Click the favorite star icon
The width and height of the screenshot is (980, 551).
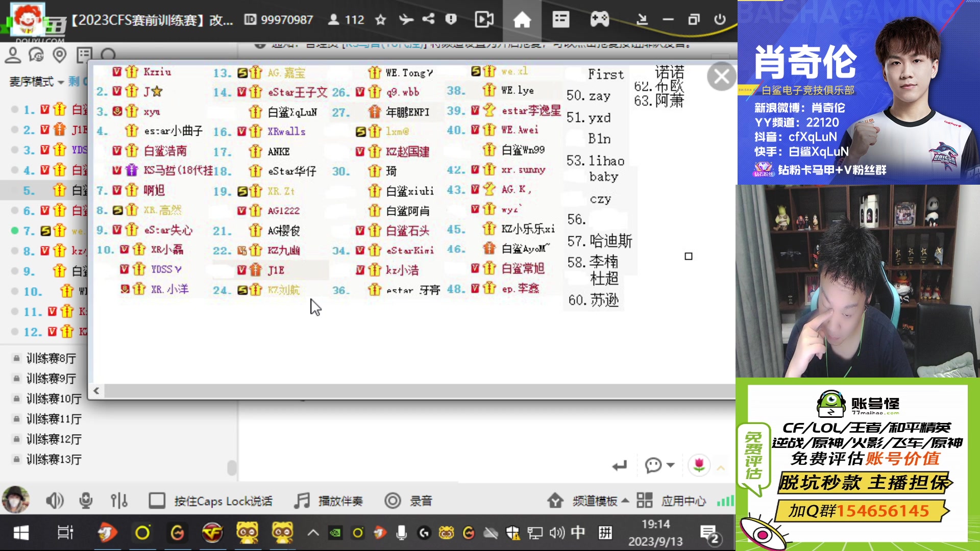point(380,20)
